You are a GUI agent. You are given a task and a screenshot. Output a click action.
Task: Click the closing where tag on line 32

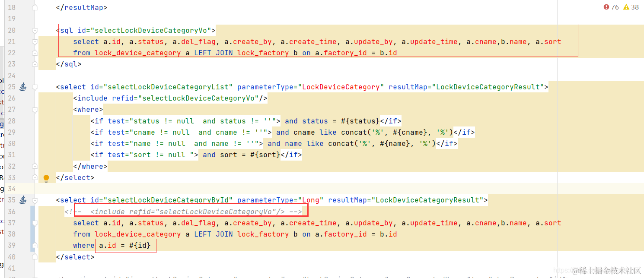tap(90, 166)
